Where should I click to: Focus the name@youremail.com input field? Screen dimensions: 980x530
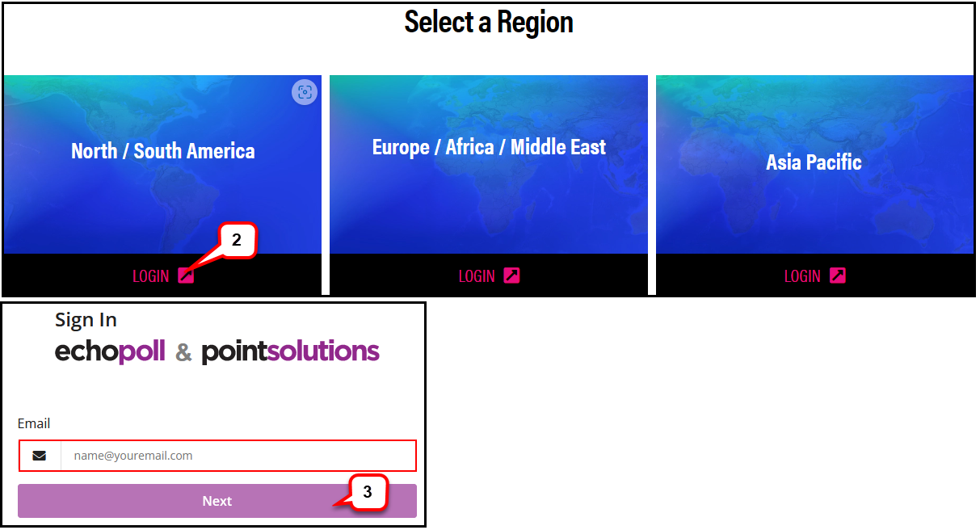[238, 456]
